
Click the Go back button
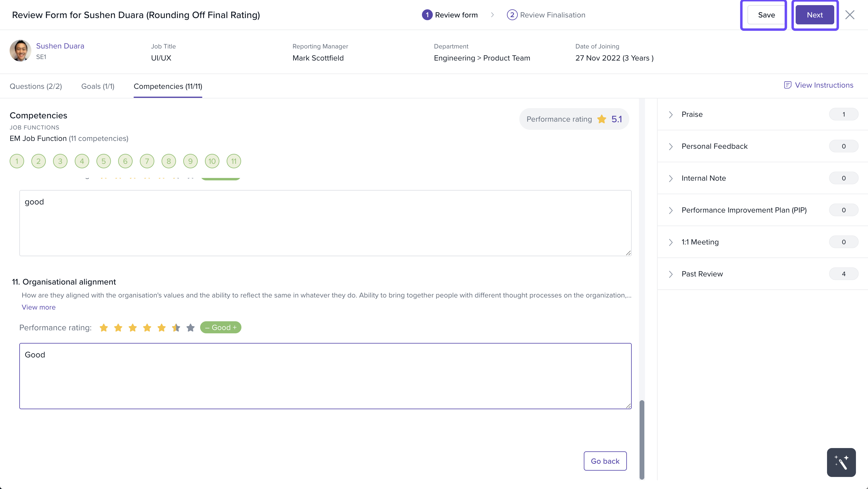point(605,461)
